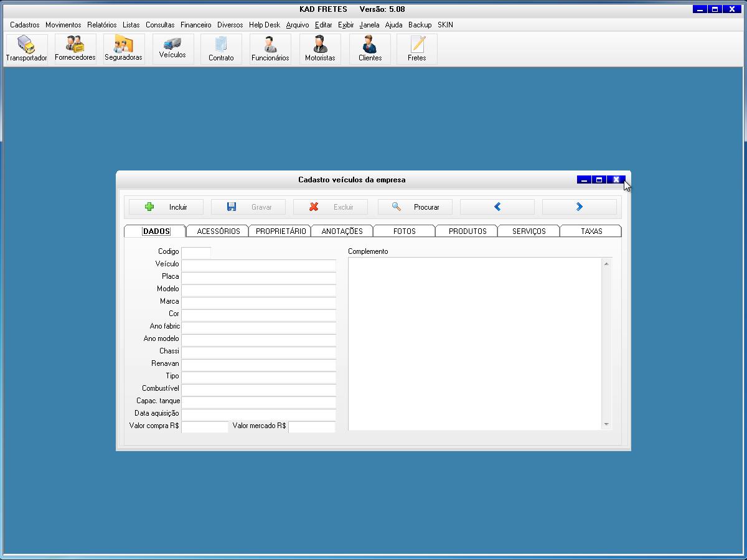Open the Help Desk menu
747x560 pixels.
pyautogui.click(x=265, y=25)
